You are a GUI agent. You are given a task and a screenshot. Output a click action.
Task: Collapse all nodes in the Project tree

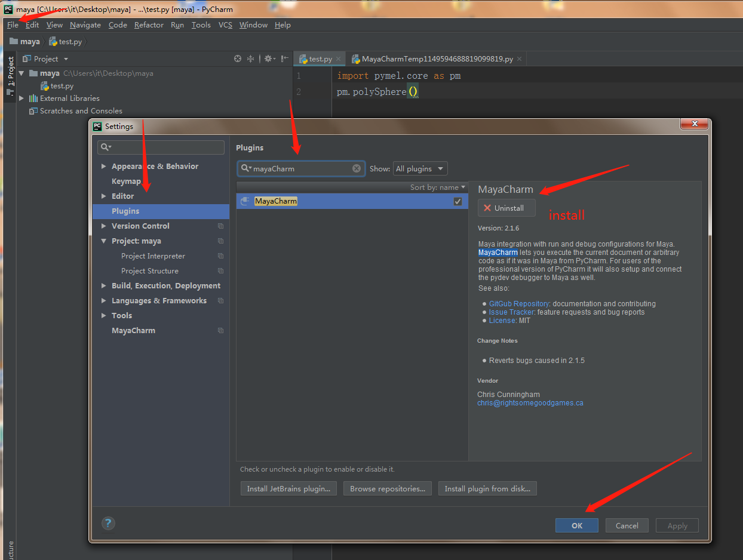tap(250, 59)
